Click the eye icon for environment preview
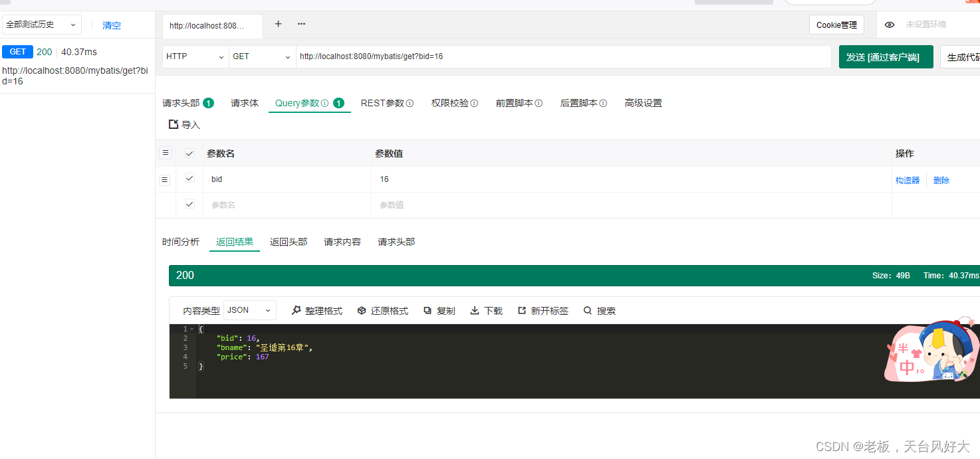 [890, 25]
